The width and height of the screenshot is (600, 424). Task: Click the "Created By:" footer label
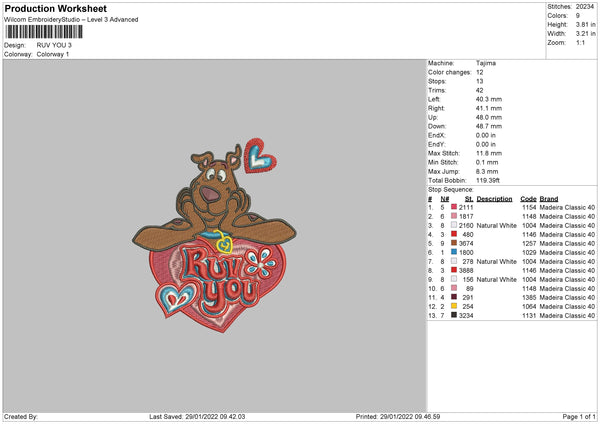tap(21, 417)
